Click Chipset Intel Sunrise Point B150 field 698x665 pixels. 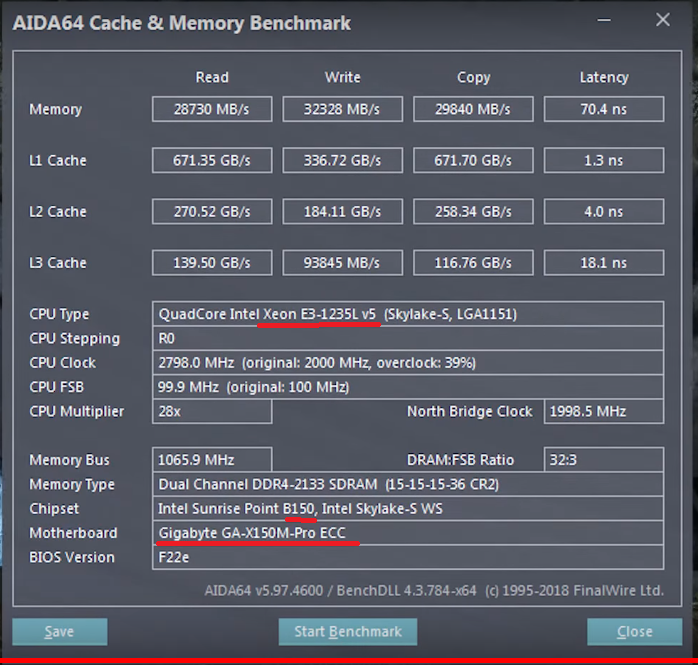tap(408, 508)
